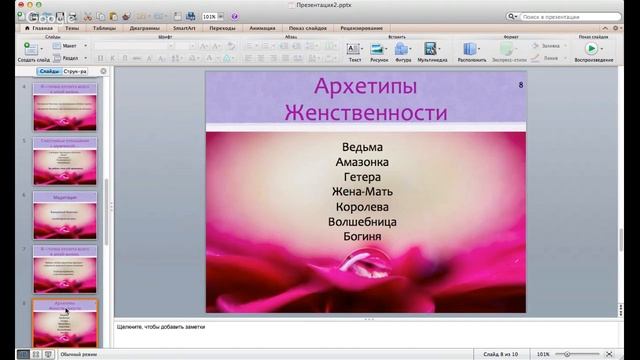Open the Главная ribbon tab
The height and width of the screenshot is (360, 640).
39,28
